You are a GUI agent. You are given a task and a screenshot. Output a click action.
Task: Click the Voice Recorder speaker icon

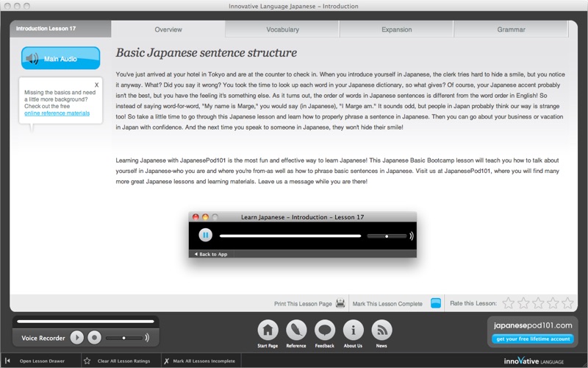[147, 338]
